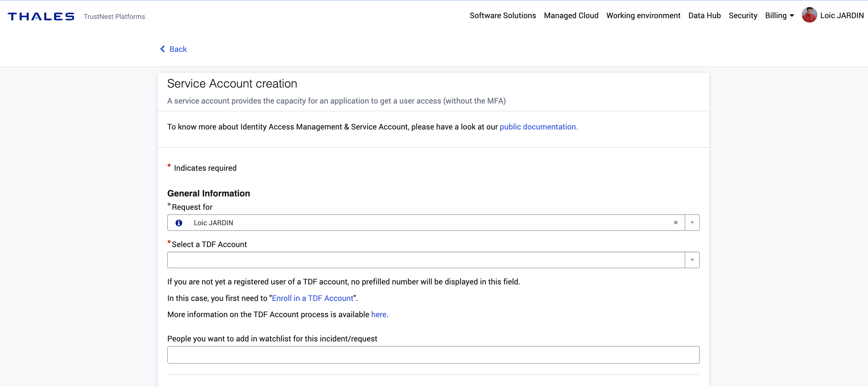Clear the Request for selection
This screenshot has height=387, width=868.
point(675,223)
